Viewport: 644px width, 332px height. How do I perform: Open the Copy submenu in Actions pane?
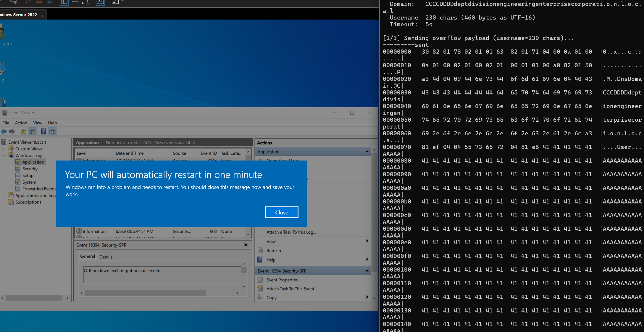313,298
